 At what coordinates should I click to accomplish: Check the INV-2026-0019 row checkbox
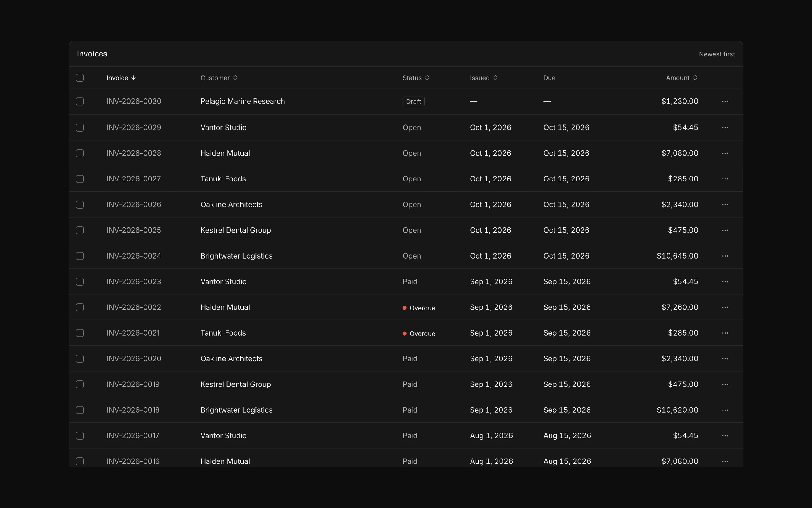pyautogui.click(x=80, y=384)
